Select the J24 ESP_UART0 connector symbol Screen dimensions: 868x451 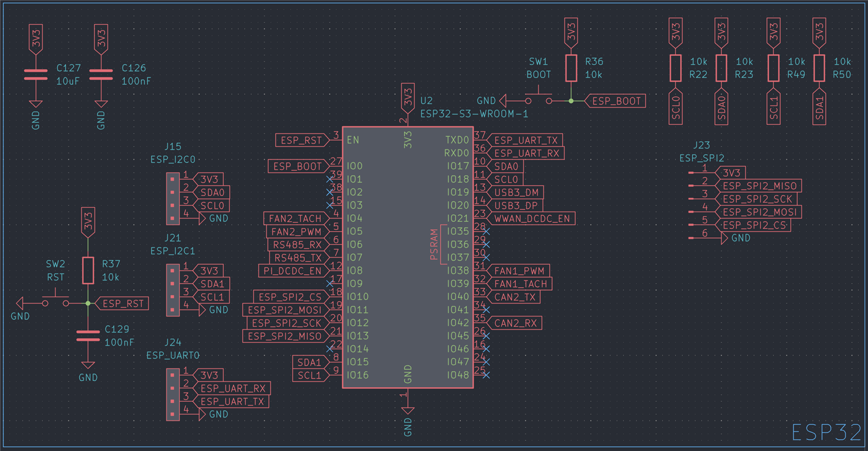tap(172, 394)
